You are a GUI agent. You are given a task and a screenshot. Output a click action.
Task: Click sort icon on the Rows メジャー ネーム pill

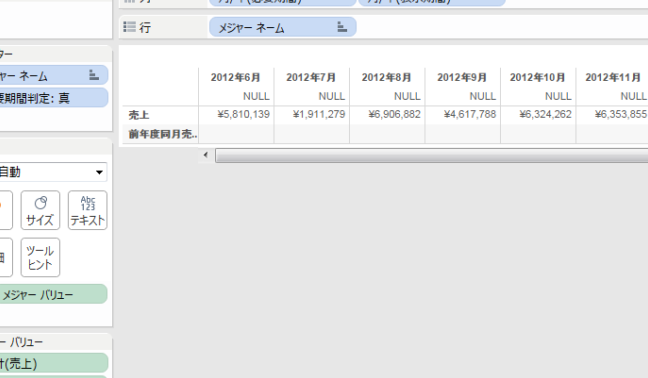342,27
